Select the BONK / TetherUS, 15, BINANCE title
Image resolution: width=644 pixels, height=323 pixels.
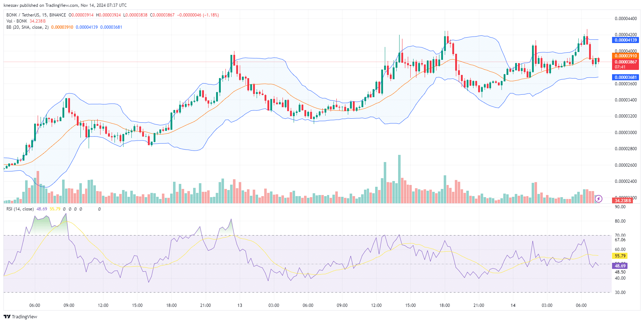[x=36, y=15]
